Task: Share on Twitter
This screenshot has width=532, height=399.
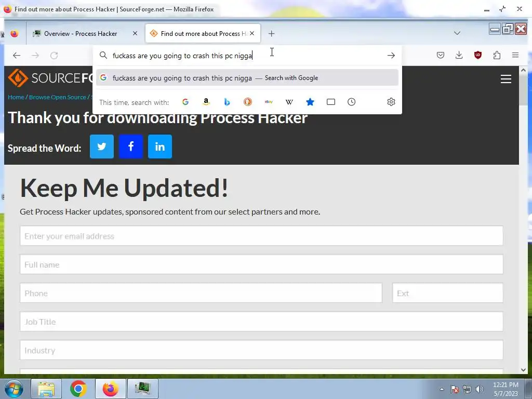Action: pos(102,147)
